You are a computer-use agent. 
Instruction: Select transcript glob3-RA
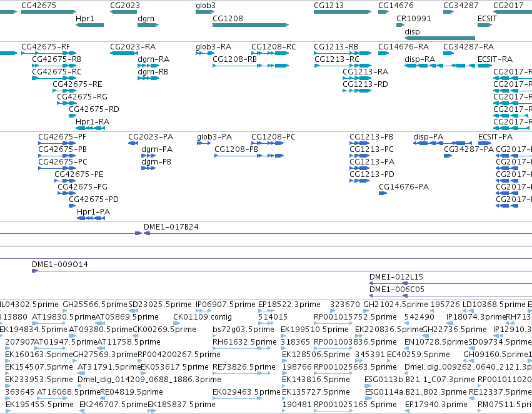pyautogui.click(x=205, y=53)
